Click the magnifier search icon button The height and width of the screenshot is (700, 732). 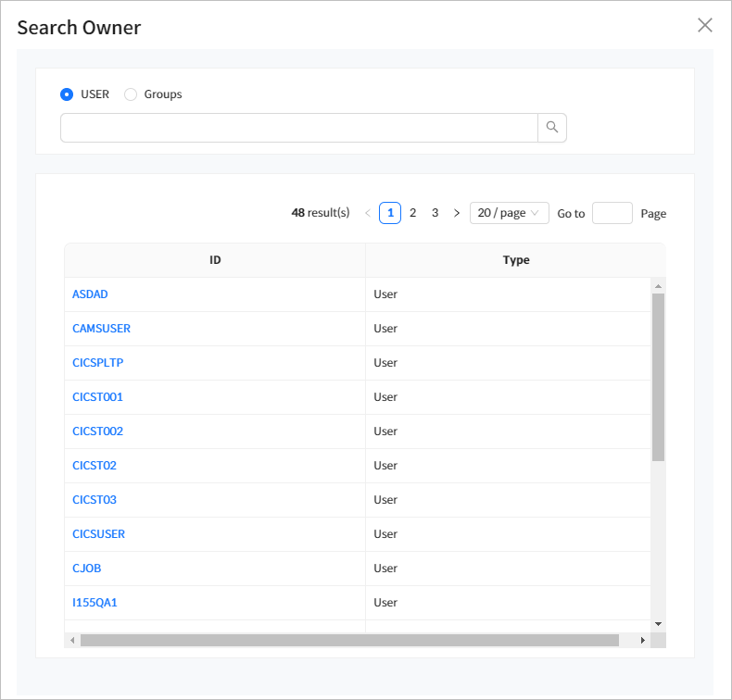(552, 128)
